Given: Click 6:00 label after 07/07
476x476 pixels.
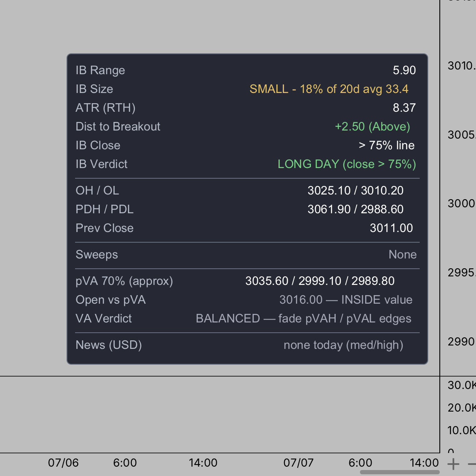Looking at the screenshot, I should 360,463.
